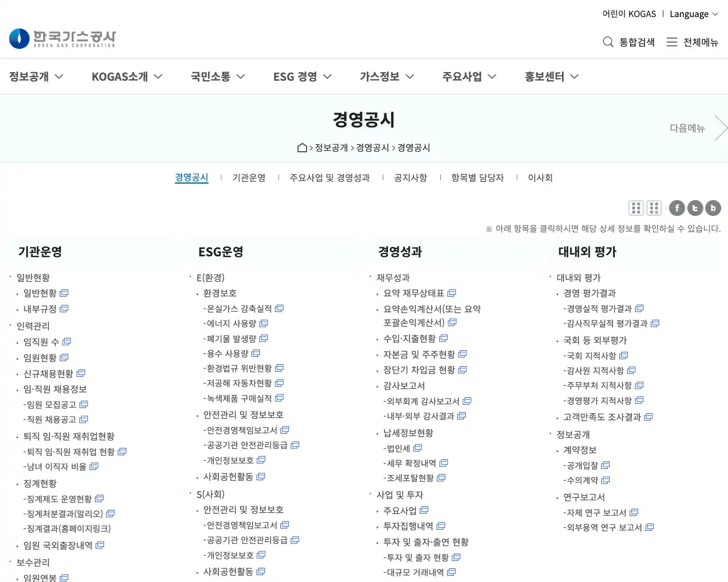The height and width of the screenshot is (582, 728).
Task: Share the page on Facebook
Action: (677, 208)
